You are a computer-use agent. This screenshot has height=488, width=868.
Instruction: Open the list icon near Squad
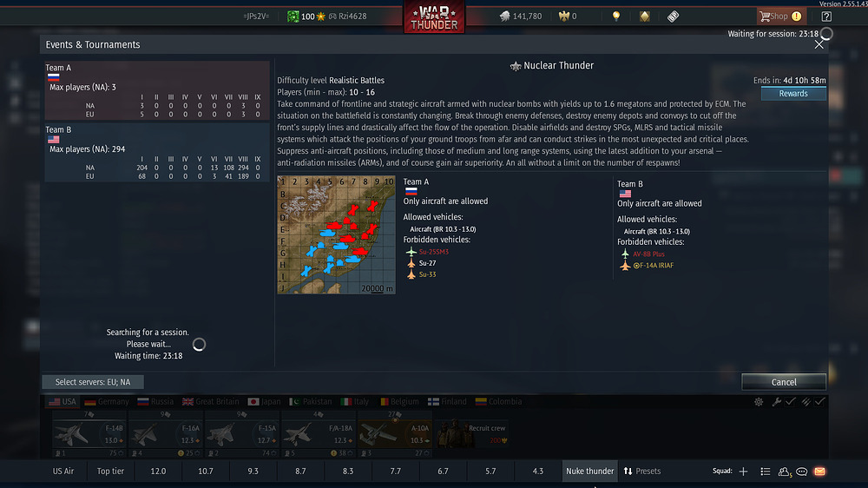765,472
